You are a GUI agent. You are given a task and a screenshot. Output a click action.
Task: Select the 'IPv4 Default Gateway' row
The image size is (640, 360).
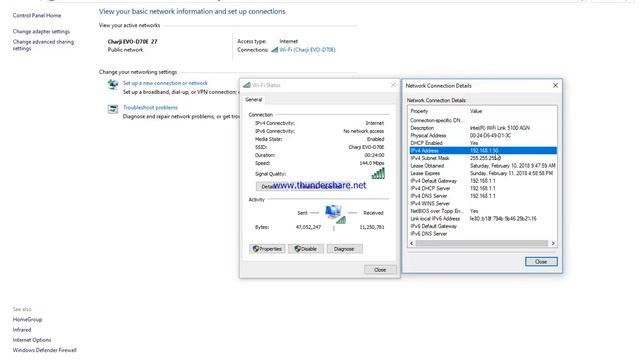coord(482,181)
